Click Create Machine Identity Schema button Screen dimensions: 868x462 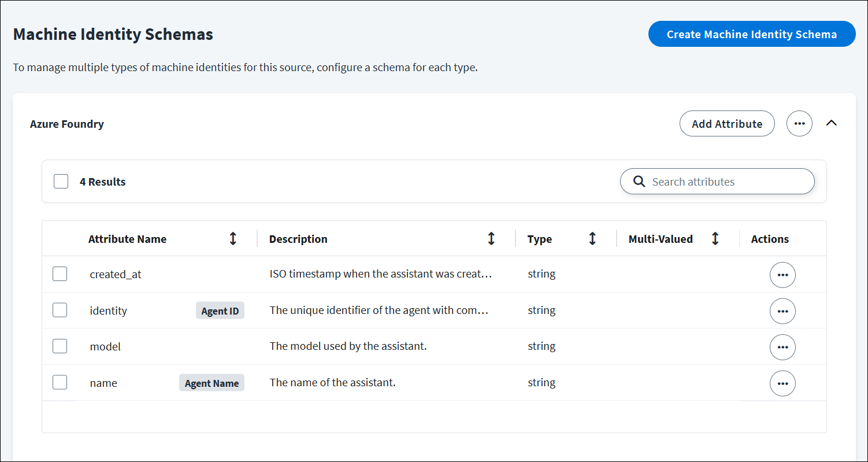751,34
